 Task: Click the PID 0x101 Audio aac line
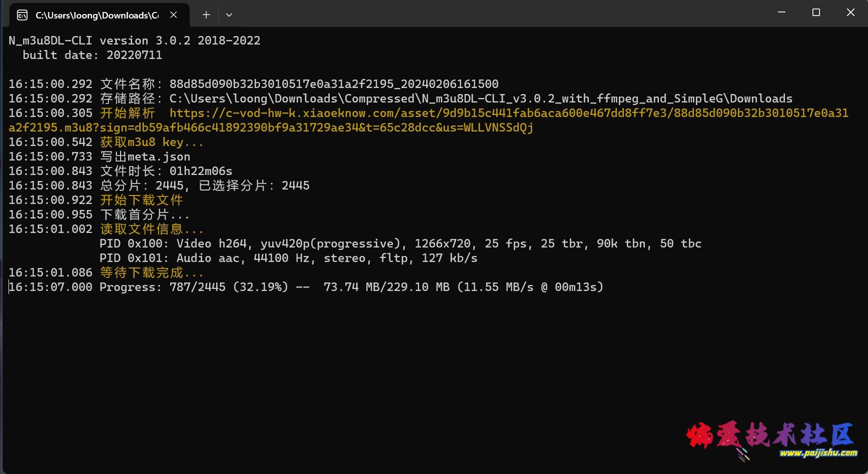(x=288, y=258)
